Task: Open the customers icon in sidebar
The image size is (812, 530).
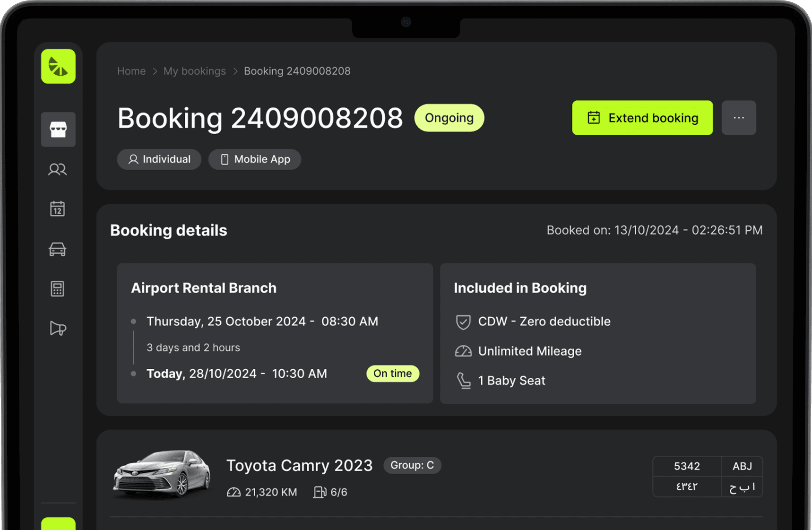Action: [58, 169]
